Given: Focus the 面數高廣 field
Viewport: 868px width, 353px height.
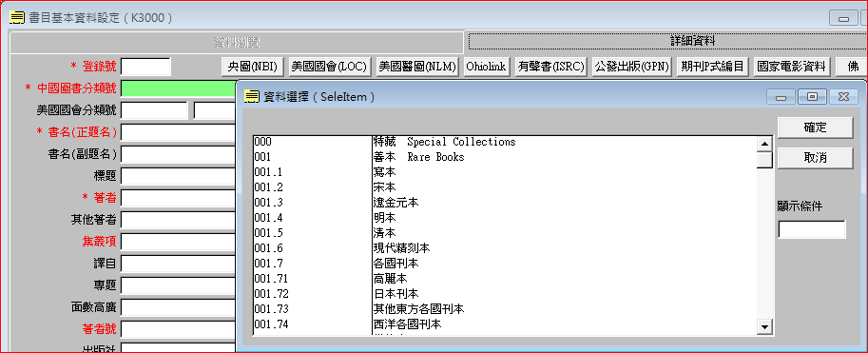Looking at the screenshot, I should click(x=178, y=307).
